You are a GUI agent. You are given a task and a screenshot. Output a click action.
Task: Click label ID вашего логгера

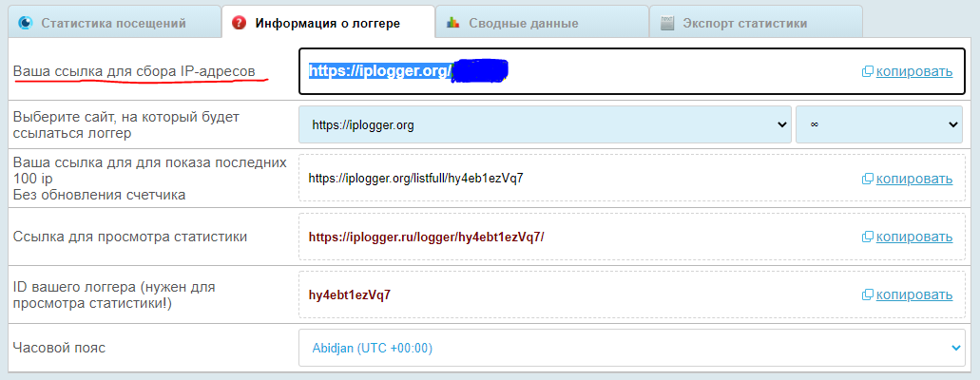coord(114,295)
